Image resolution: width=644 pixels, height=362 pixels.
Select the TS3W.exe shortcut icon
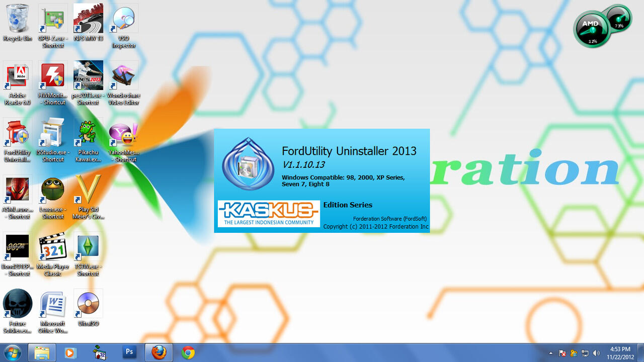pos(88,254)
